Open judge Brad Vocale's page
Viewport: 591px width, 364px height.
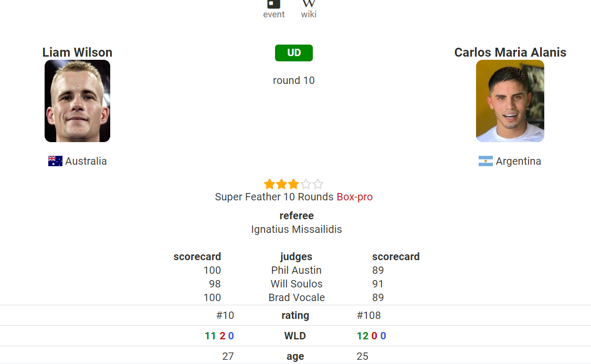pyautogui.click(x=297, y=297)
